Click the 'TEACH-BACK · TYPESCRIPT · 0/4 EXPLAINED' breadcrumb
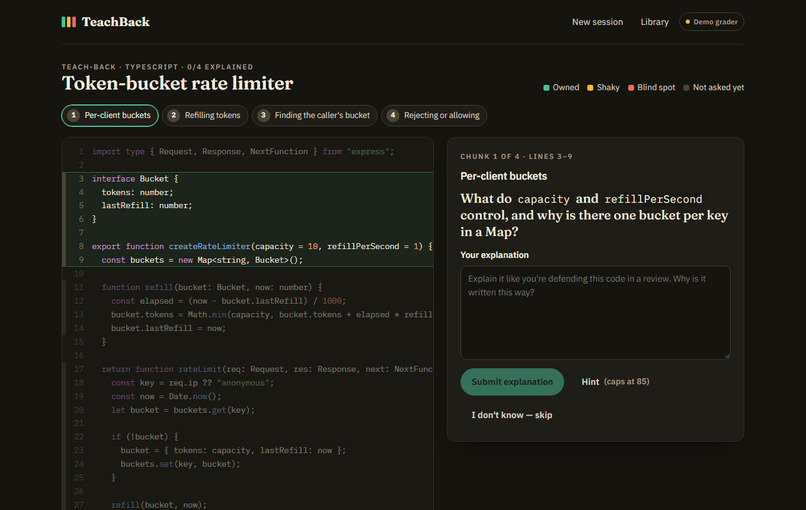 [x=157, y=67]
